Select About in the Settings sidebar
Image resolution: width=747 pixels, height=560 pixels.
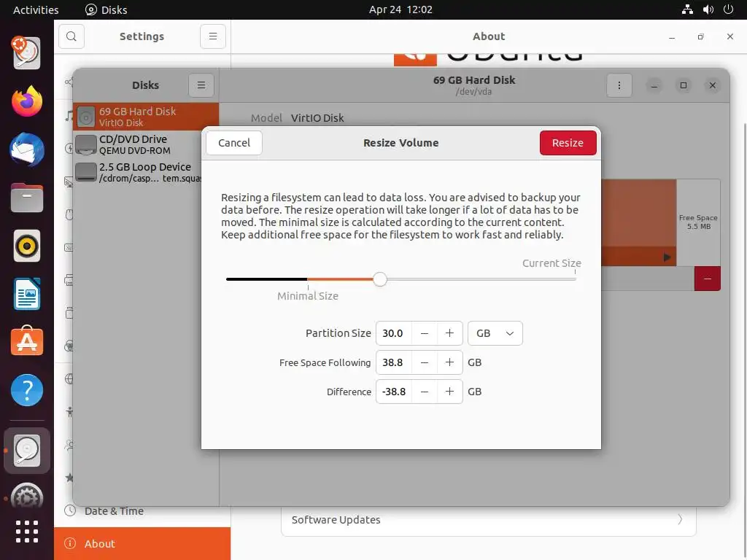pyautogui.click(x=142, y=543)
